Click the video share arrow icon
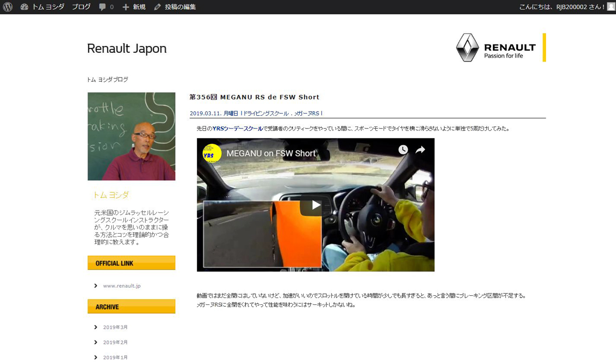Viewport: 616px width, 364px height. [420, 150]
